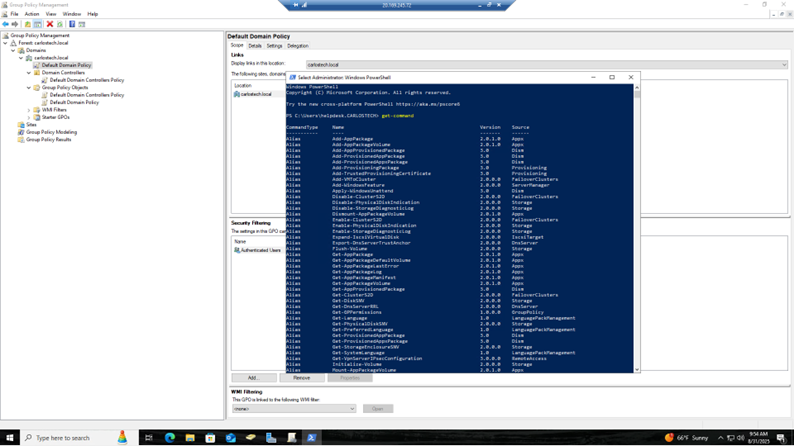Viewport: 794px width, 446px height.
Task: Open the WMI filter dropdown
Action: [352, 409]
